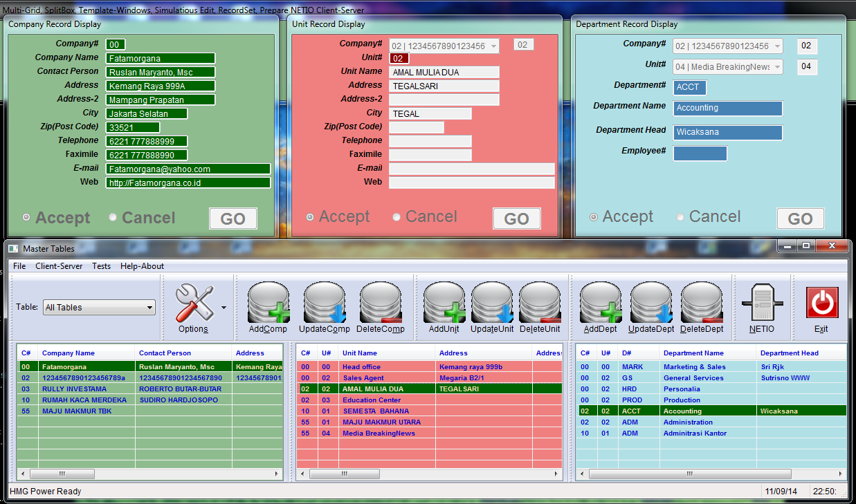The width and height of the screenshot is (856, 504).
Task: Click the UpdateDept database icon
Action: pyautogui.click(x=650, y=303)
